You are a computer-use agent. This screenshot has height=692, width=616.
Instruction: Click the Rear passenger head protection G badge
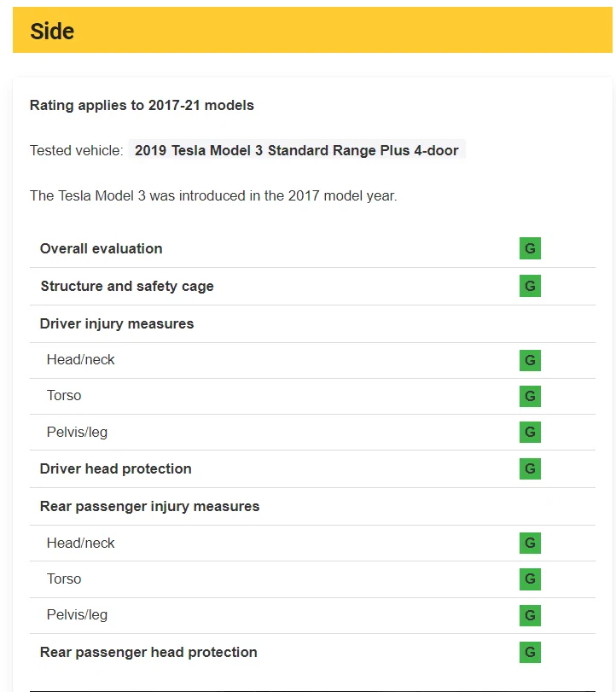point(530,652)
